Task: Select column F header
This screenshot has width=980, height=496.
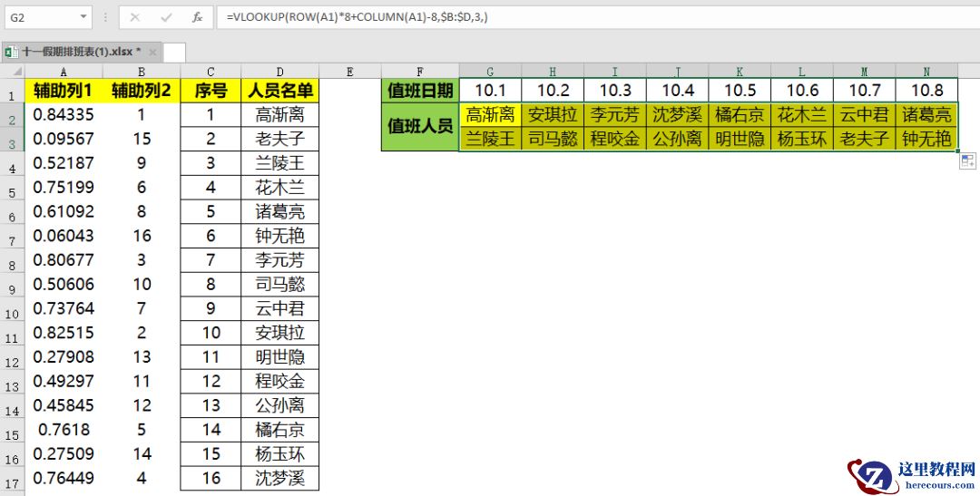Action: click(x=420, y=72)
